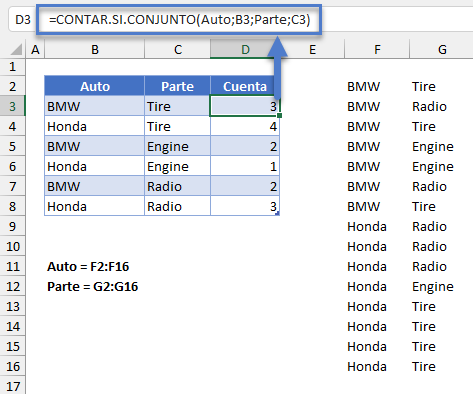Select cell B3 containing BMW
This screenshot has width=473, height=394.
click(x=95, y=106)
